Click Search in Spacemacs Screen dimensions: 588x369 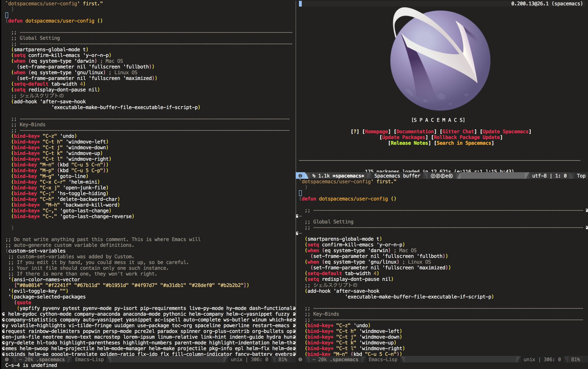pos(464,143)
